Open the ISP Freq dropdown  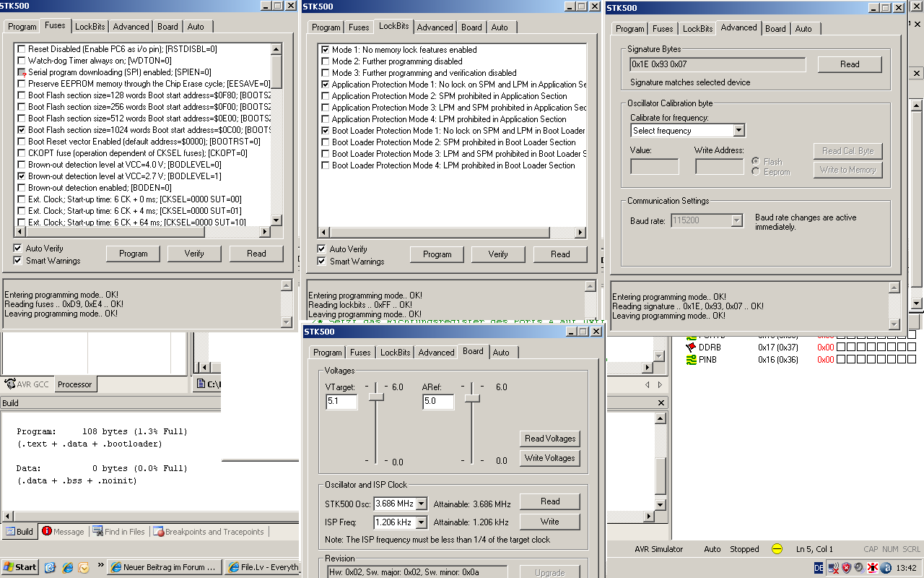pyautogui.click(x=422, y=522)
